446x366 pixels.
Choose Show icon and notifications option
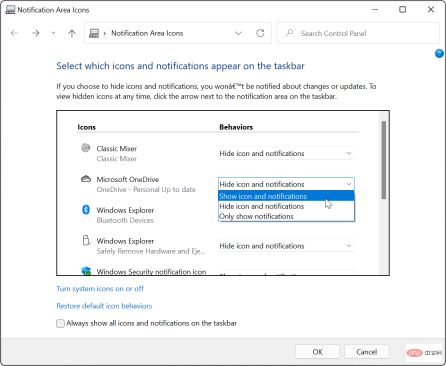pos(286,196)
